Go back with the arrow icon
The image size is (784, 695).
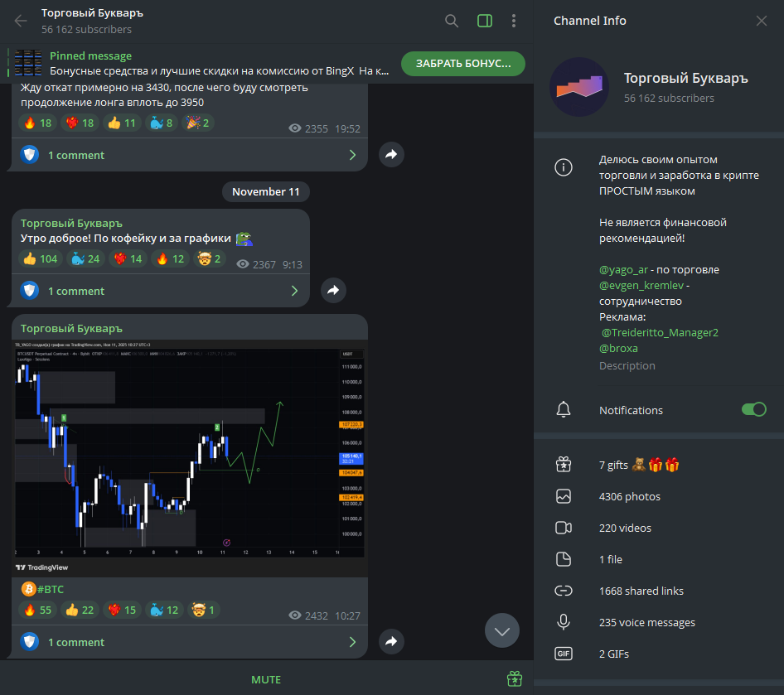point(21,21)
